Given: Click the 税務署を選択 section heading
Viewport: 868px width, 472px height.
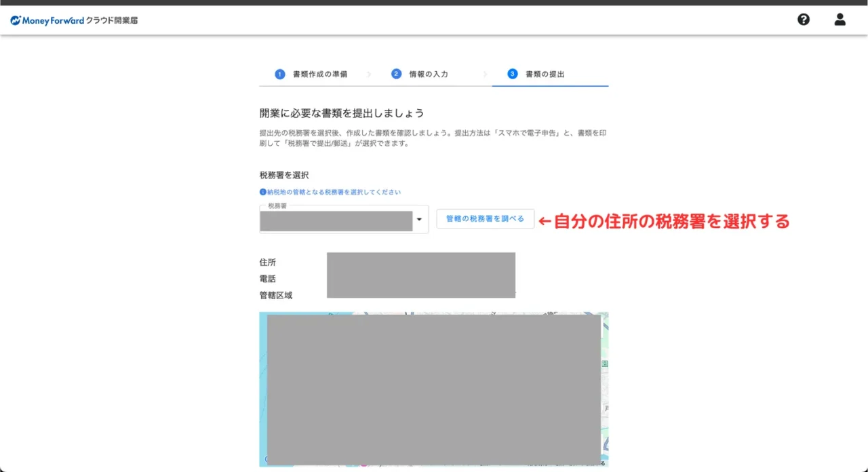Looking at the screenshot, I should tap(284, 175).
